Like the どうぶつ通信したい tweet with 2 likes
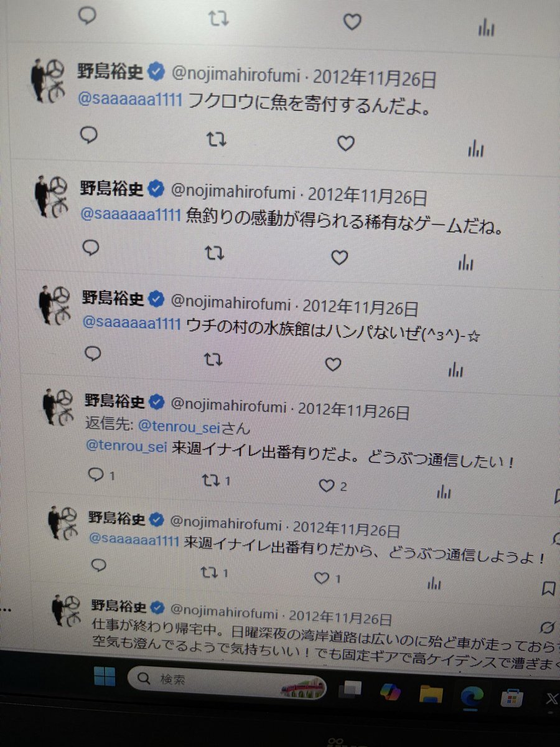This screenshot has width=560, height=747. [333, 486]
